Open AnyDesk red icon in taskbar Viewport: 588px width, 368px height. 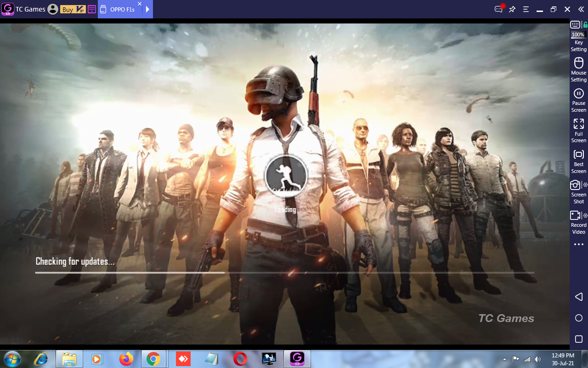point(183,359)
